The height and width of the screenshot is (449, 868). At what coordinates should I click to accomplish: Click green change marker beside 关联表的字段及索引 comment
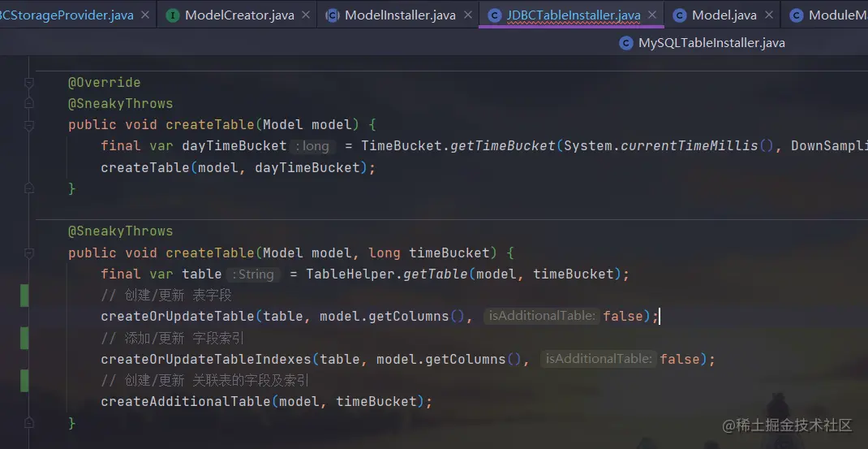coord(24,380)
